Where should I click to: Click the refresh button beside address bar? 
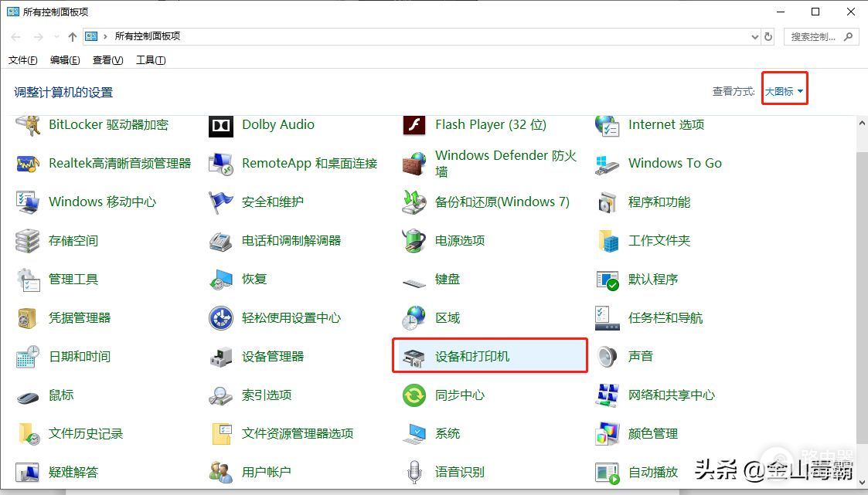768,37
